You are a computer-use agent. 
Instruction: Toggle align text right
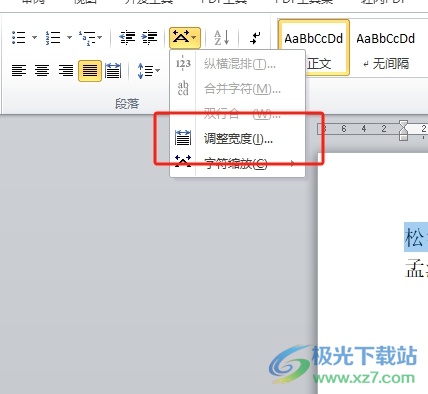[x=66, y=71]
